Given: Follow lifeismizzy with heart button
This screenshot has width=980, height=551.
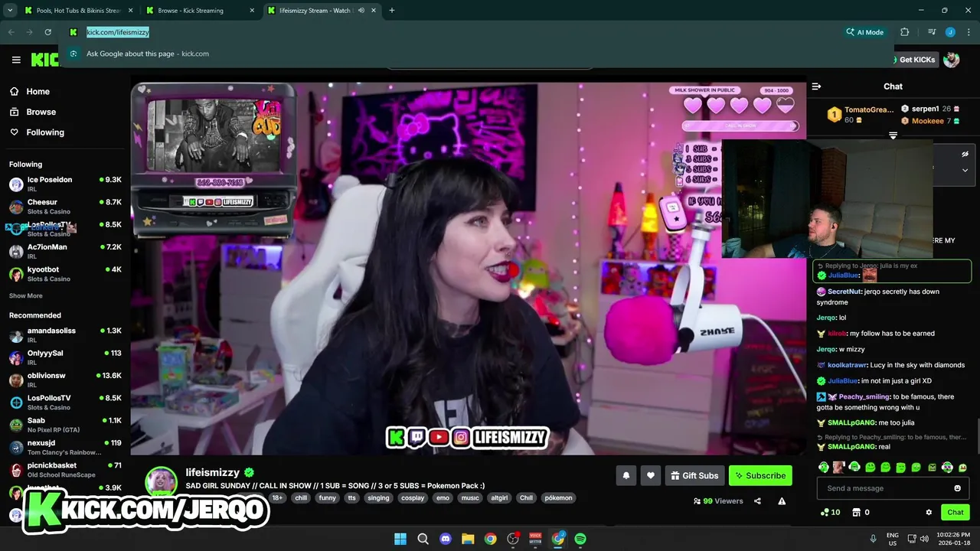Looking at the screenshot, I should (x=650, y=475).
